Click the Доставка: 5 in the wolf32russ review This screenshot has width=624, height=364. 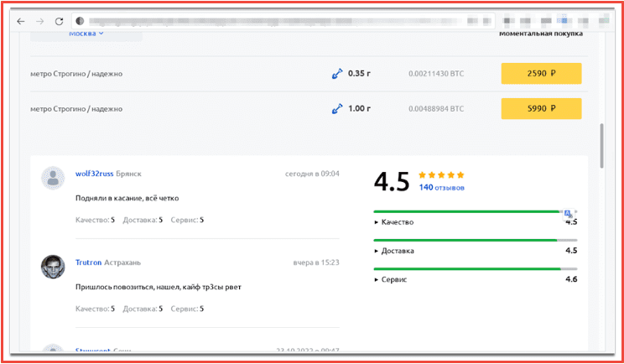click(x=143, y=220)
